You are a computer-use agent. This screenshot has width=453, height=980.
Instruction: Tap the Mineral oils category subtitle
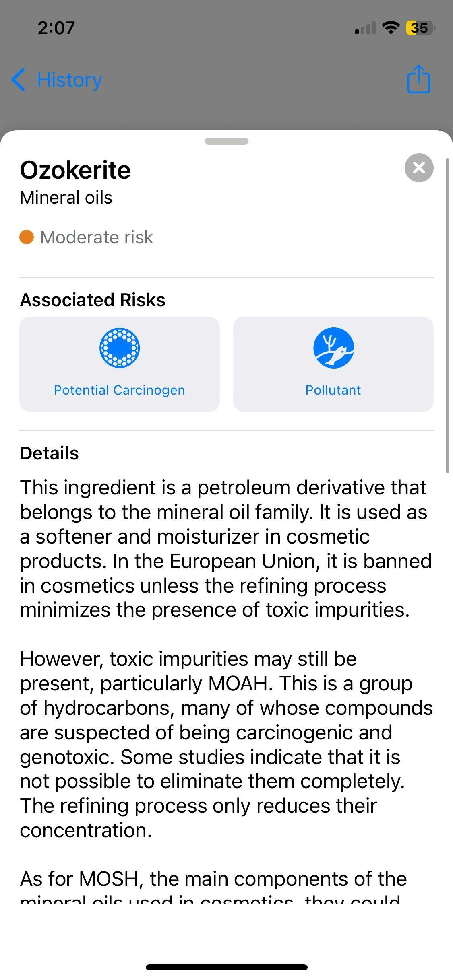pos(66,198)
